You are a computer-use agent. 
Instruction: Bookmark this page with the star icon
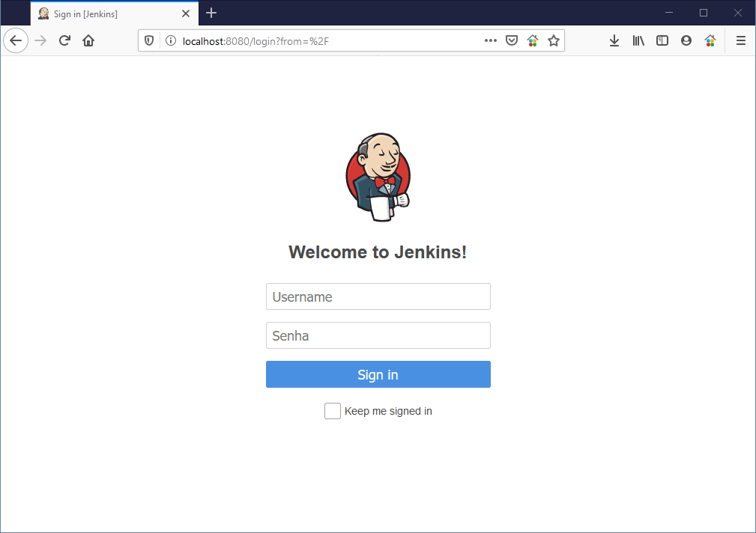point(554,40)
